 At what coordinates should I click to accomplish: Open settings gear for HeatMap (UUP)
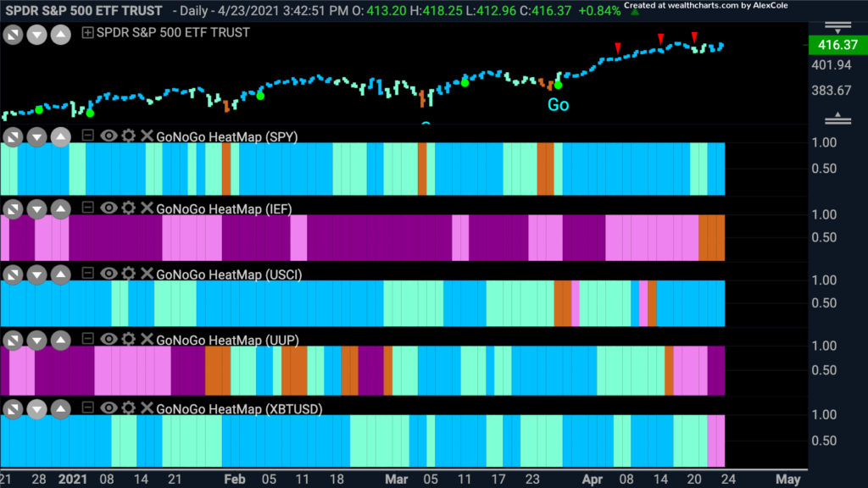click(129, 339)
